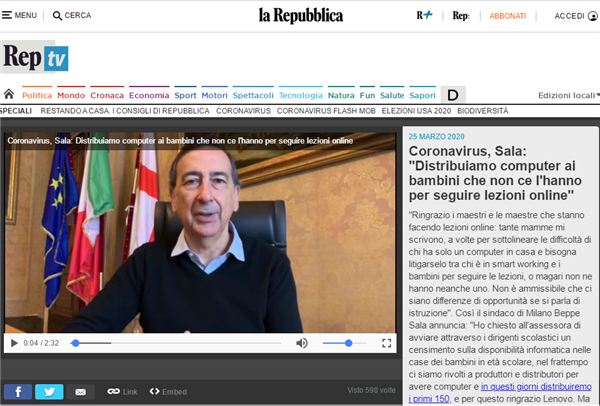
Task: Expand the Edizioni locali dropdown
Action: [568, 95]
